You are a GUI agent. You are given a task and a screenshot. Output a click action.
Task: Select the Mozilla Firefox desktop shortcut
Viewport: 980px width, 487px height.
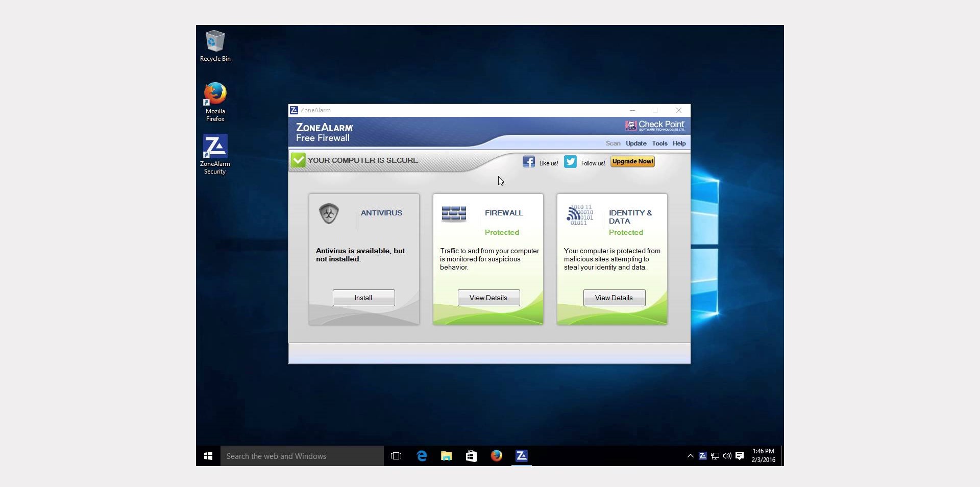[215, 102]
